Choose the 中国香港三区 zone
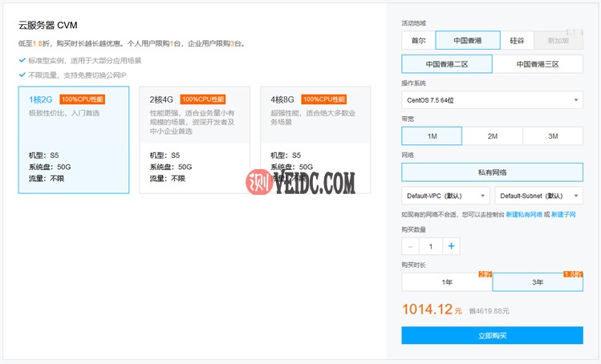The image size is (601, 364). pos(538,64)
